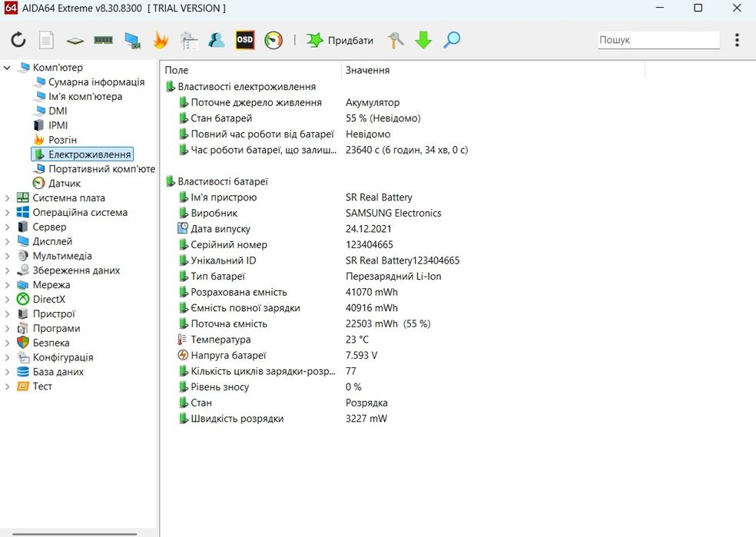Viewport: 756px width, 537px height.
Task: Click the Напруга батареї voltage icon
Action: [183, 355]
